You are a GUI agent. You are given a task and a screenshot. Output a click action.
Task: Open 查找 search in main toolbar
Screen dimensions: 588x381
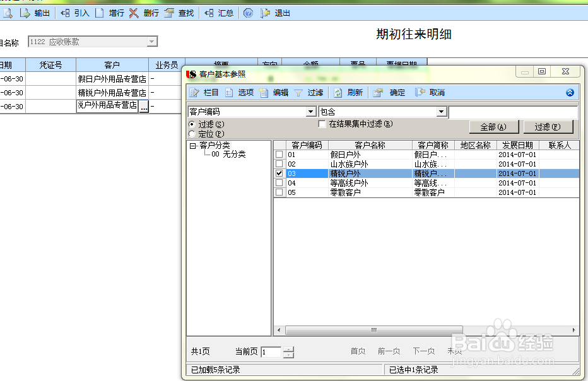point(179,13)
